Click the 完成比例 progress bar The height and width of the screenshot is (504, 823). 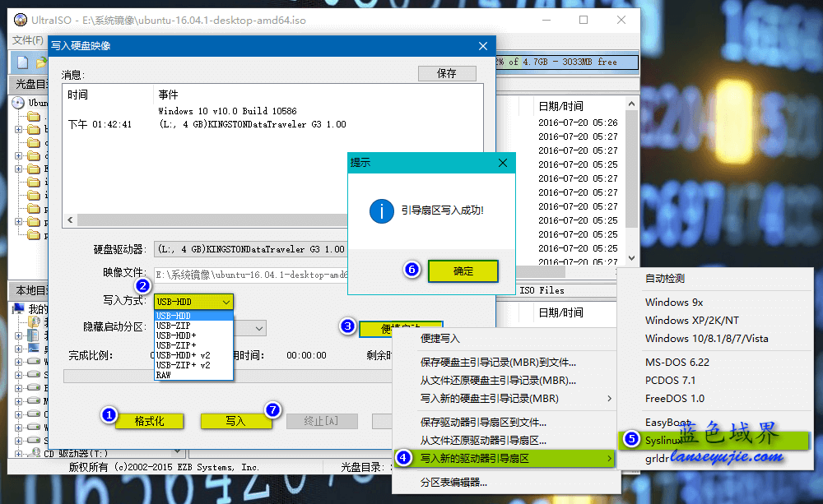[228, 376]
